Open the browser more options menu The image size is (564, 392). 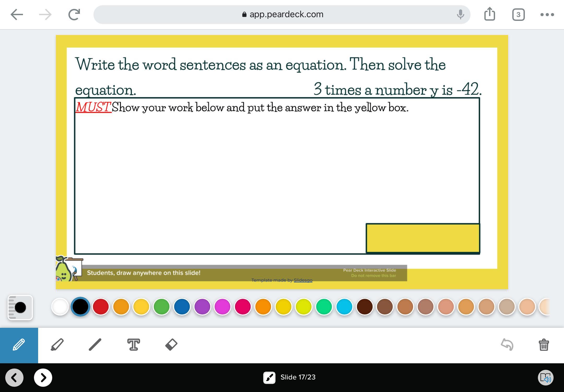click(x=547, y=15)
